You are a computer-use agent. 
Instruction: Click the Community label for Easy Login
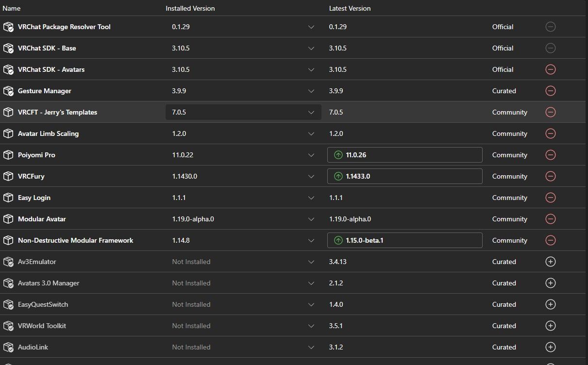coord(509,198)
